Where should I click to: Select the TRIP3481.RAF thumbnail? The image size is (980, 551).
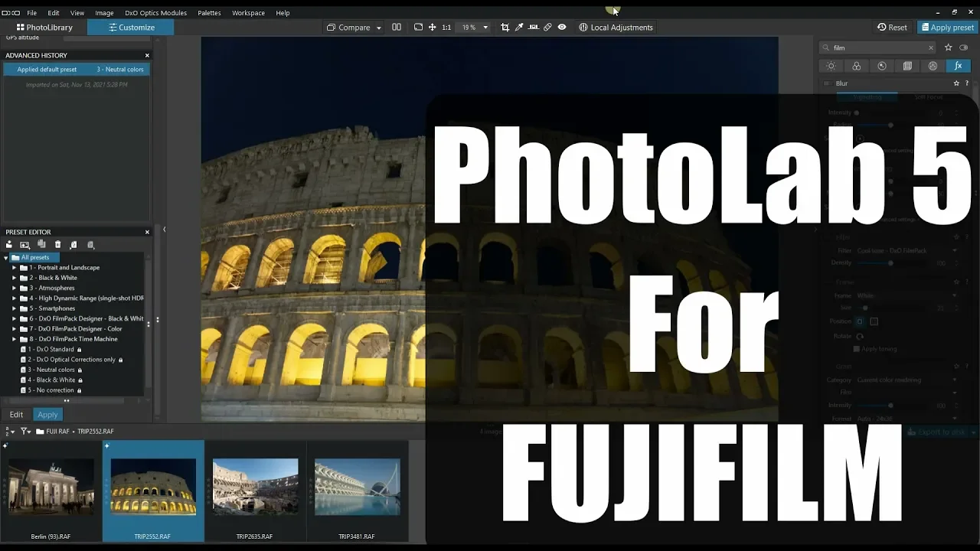tap(357, 491)
